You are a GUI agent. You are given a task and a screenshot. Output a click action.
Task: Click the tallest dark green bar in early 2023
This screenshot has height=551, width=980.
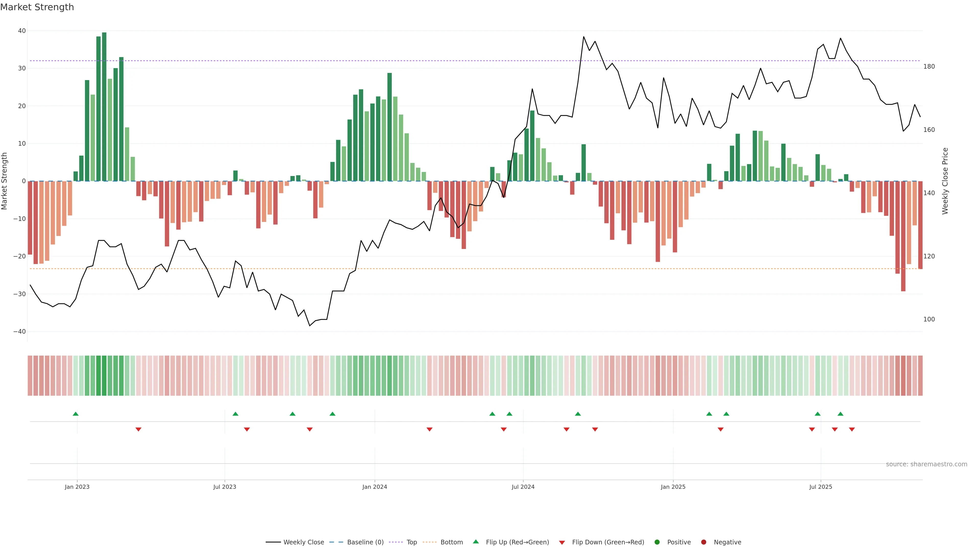(x=104, y=106)
